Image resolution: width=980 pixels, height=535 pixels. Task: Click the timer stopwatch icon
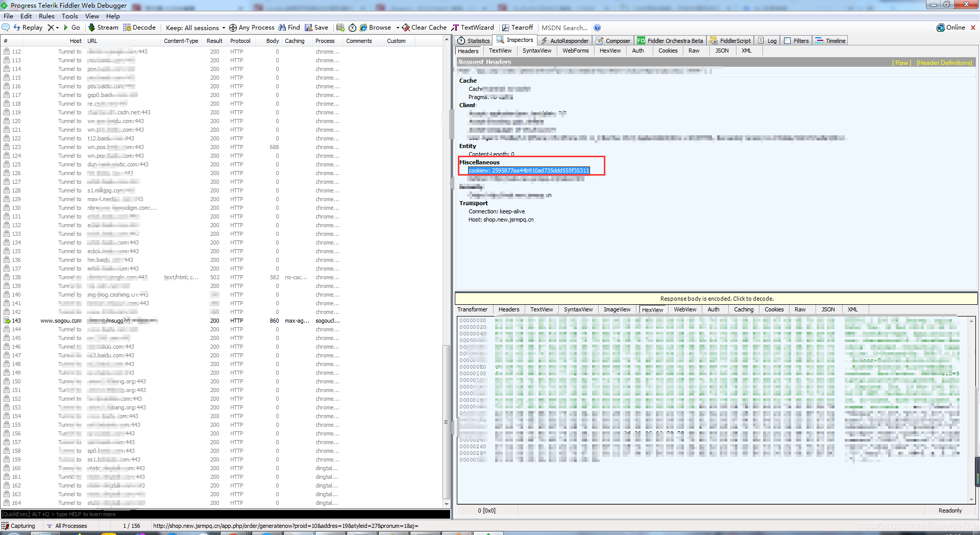[352, 28]
